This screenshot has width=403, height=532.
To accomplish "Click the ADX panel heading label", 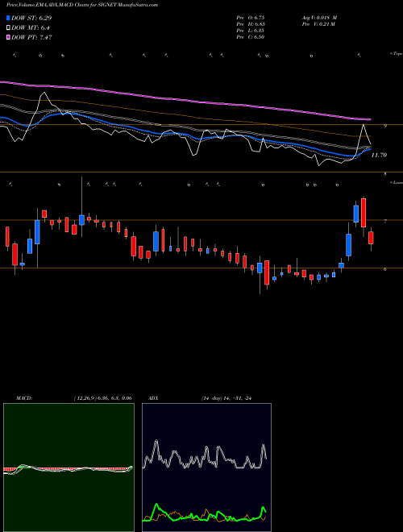I will click(153, 398).
